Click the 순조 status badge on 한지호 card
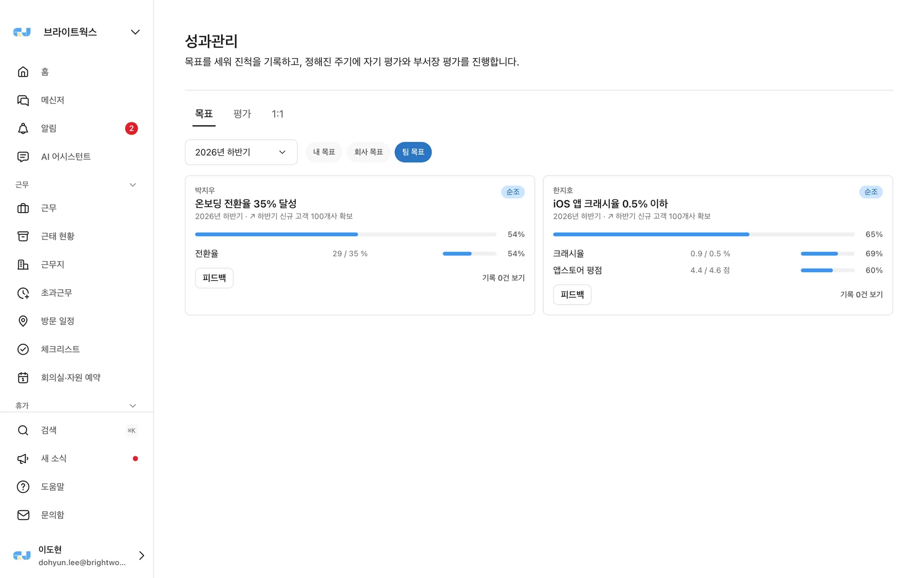 pyautogui.click(x=871, y=192)
